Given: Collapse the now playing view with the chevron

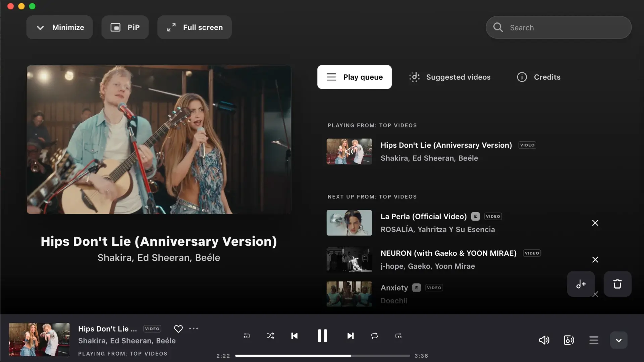Looking at the screenshot, I should (x=619, y=340).
